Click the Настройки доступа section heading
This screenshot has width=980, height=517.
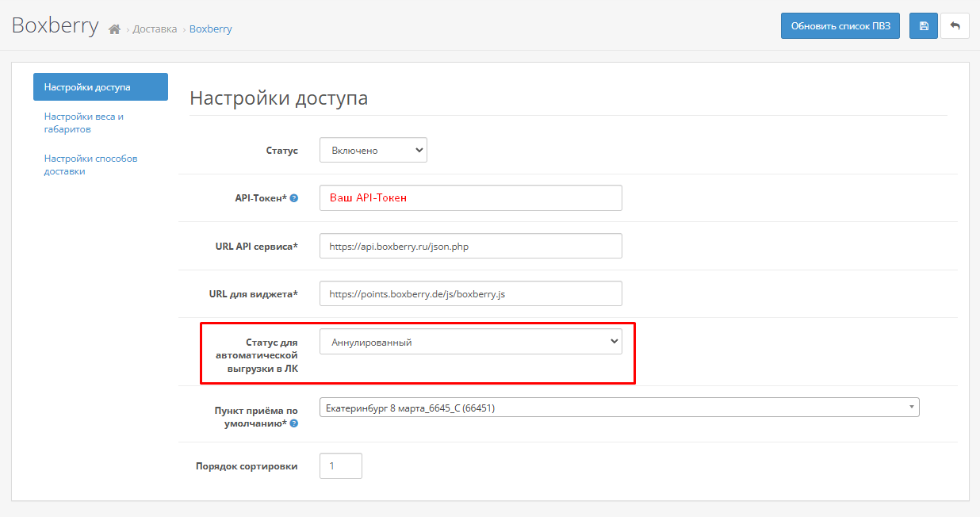point(279,98)
